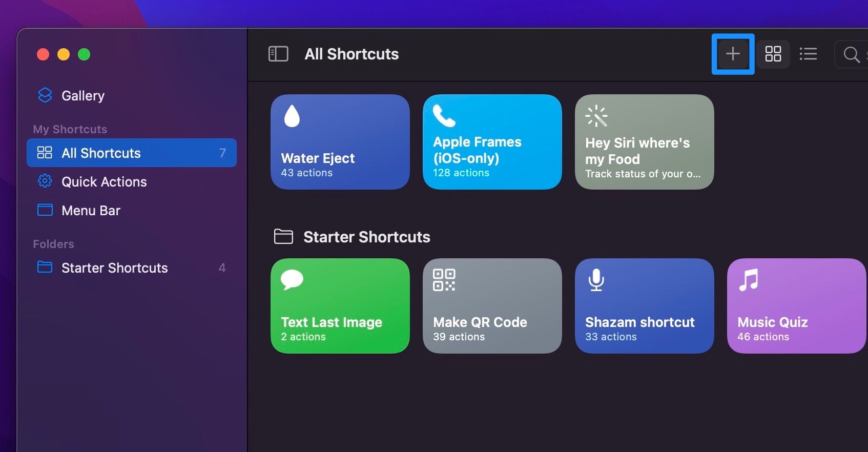
Task: Run the Water Eject shortcut
Action: tap(340, 142)
